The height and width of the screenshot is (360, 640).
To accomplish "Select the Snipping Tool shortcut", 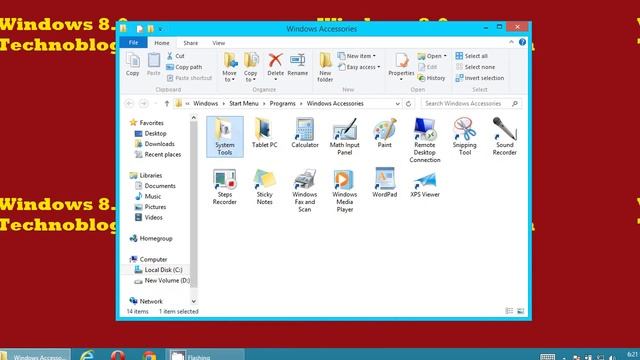I will click(464, 137).
